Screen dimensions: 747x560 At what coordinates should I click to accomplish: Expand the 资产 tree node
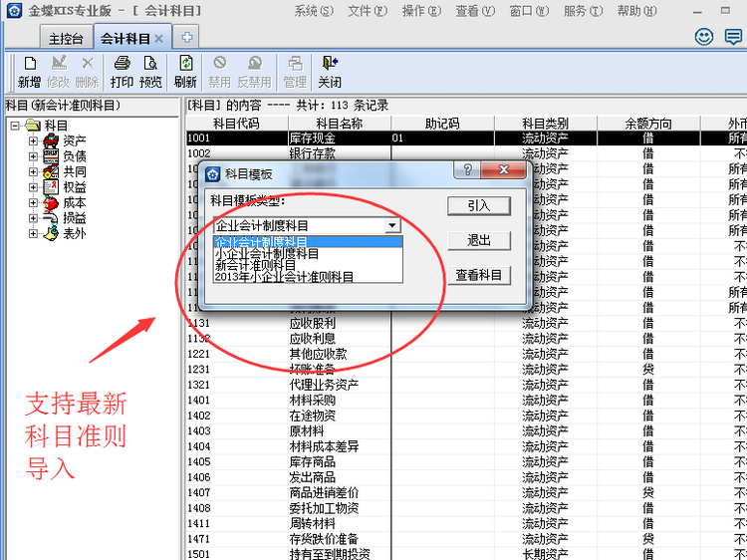pyautogui.click(x=33, y=140)
